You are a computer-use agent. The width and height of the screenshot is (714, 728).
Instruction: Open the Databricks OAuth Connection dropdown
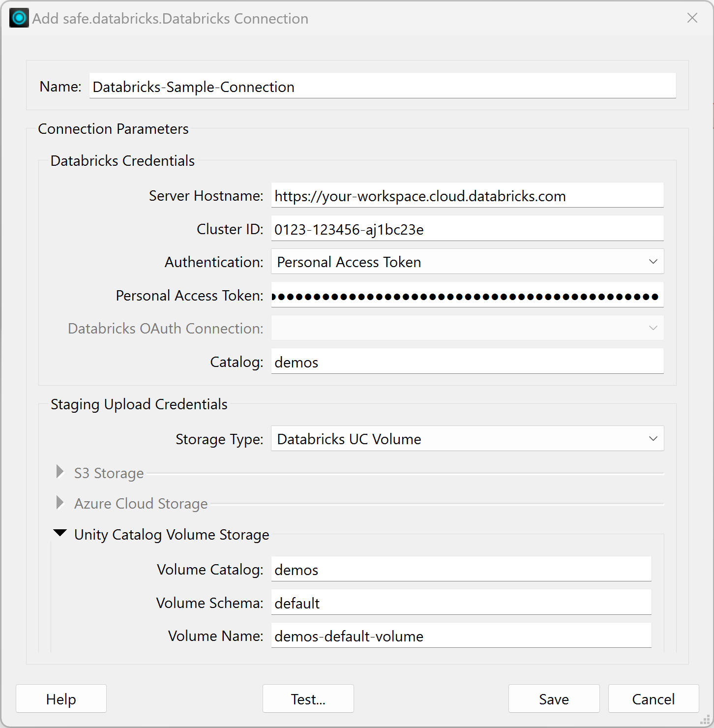point(467,328)
